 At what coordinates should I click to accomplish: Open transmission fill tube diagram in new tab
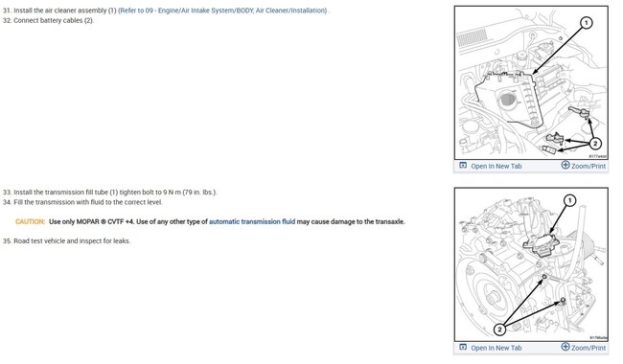[x=496, y=348]
